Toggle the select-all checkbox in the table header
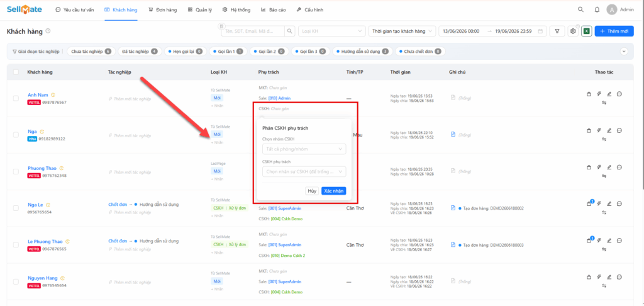 pyautogui.click(x=16, y=72)
